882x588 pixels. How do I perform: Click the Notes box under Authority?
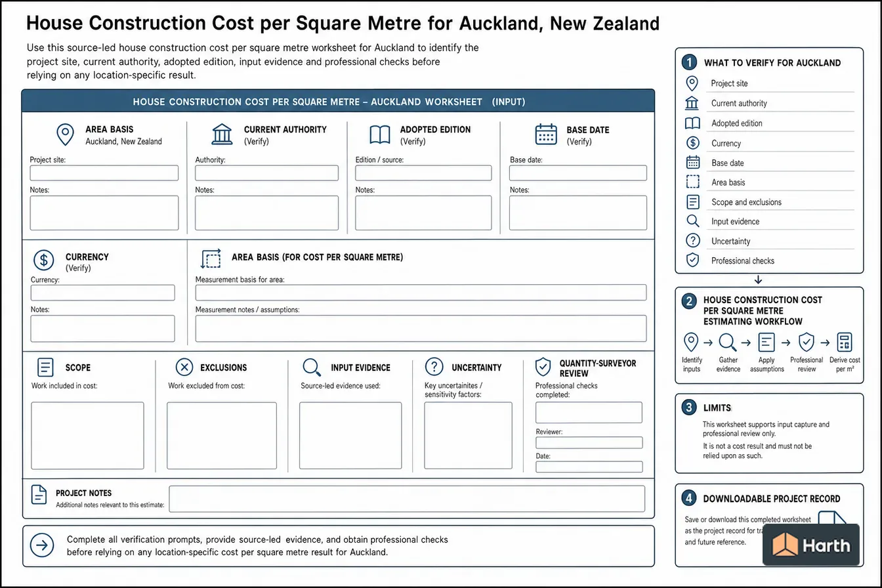(267, 213)
